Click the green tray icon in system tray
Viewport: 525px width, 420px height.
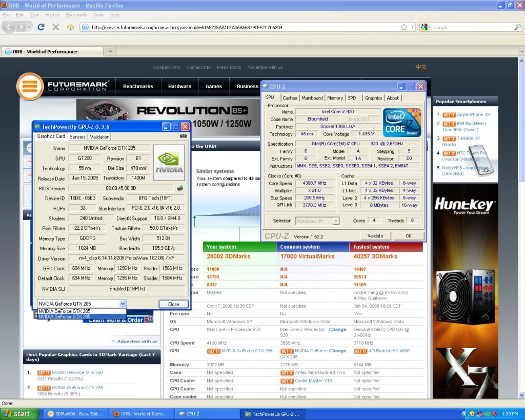pyautogui.click(x=487, y=414)
